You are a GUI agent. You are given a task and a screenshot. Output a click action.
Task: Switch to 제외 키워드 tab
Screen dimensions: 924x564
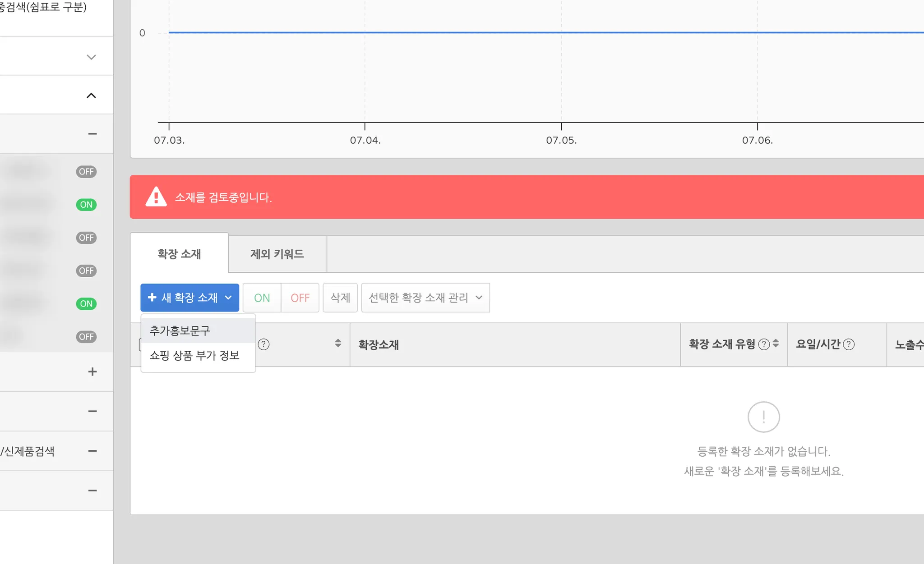coord(277,254)
